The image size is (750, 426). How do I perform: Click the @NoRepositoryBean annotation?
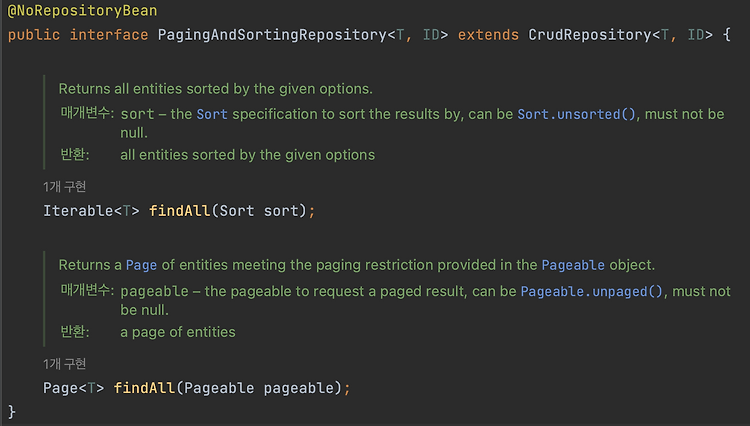click(x=82, y=11)
